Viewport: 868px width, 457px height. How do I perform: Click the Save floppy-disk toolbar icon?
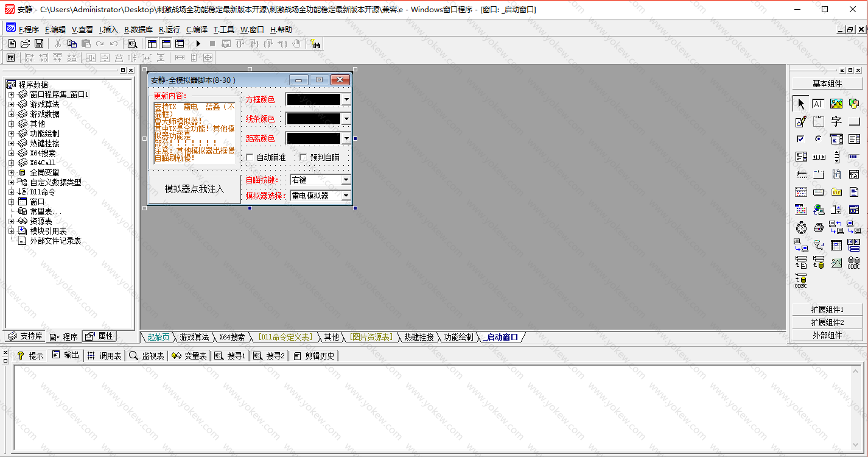(x=39, y=44)
